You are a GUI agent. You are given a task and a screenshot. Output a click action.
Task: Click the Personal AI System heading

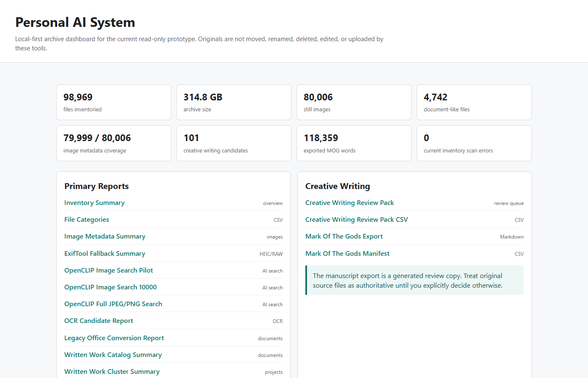[75, 22]
